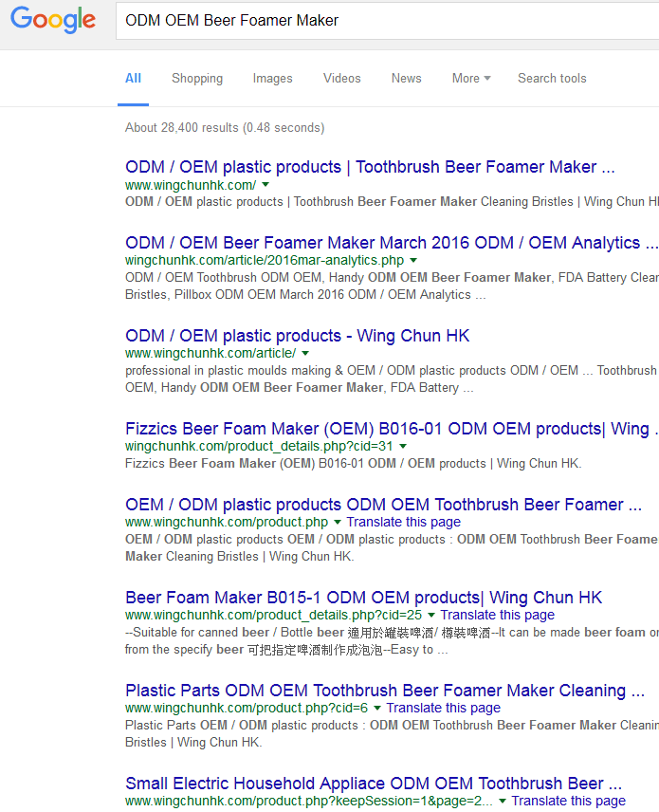Select the All tab
Screen dimensions: 659x812
(x=133, y=78)
